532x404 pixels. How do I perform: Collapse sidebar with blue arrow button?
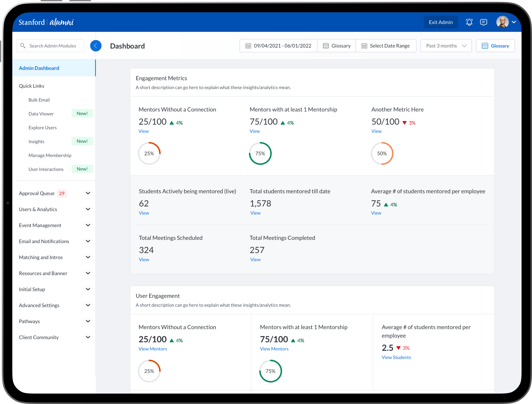96,46
